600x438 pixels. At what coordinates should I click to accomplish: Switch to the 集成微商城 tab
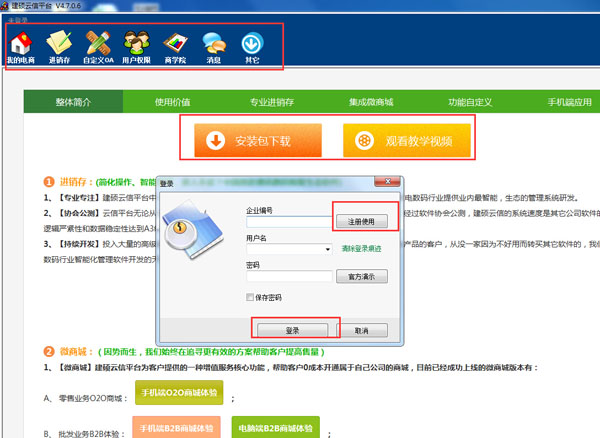click(x=371, y=102)
